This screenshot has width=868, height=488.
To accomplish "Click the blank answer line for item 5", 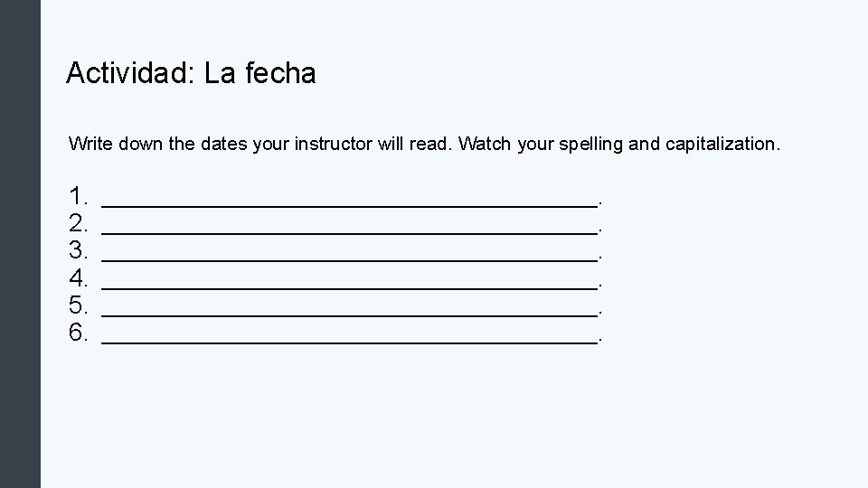I will pyautogui.click(x=349, y=314).
